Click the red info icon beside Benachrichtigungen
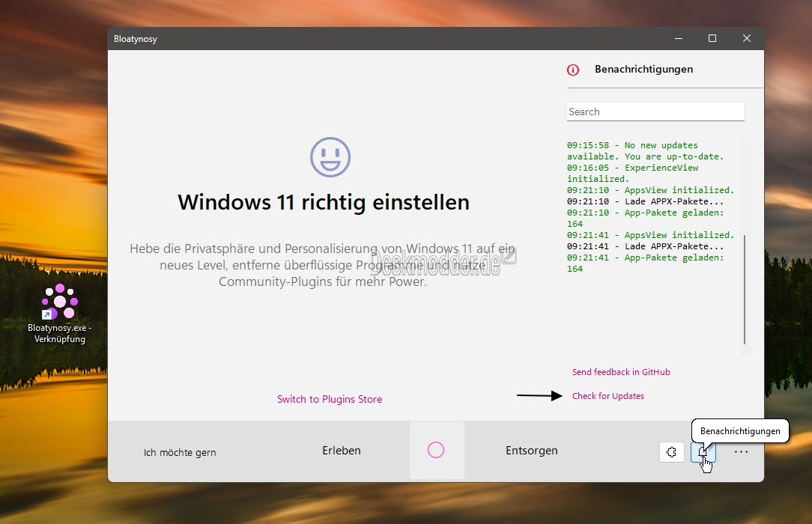812x524 pixels. tap(573, 70)
